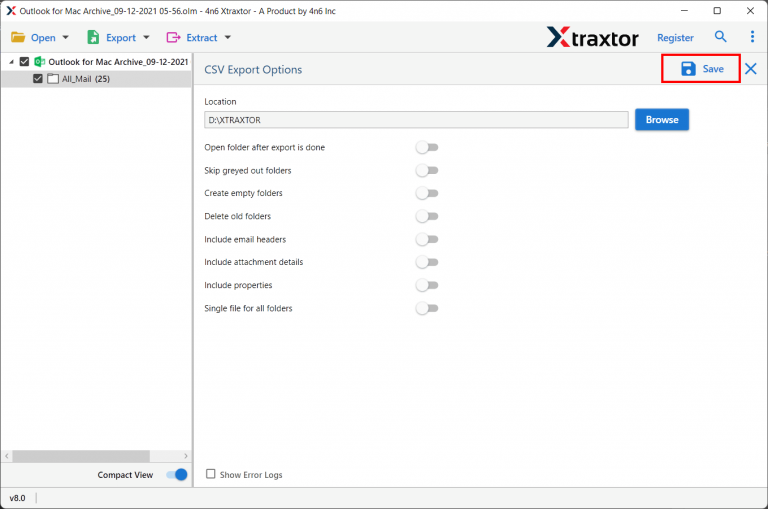Click the Open folder icon in toolbar
Viewport: 768px width, 509px height.
pos(18,38)
